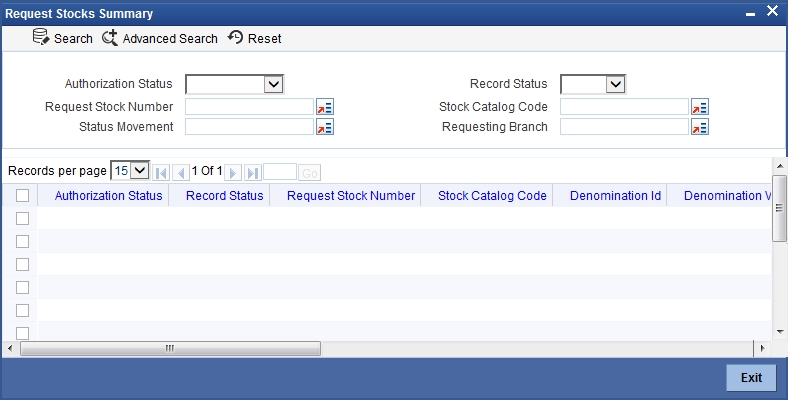Tick the second result row checkbox
This screenshot has width=788, height=400.
(x=22, y=242)
